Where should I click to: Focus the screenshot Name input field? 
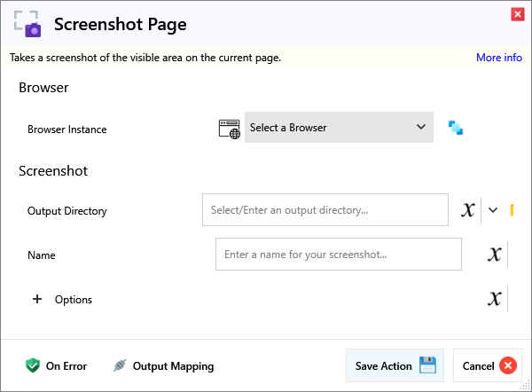(x=338, y=255)
